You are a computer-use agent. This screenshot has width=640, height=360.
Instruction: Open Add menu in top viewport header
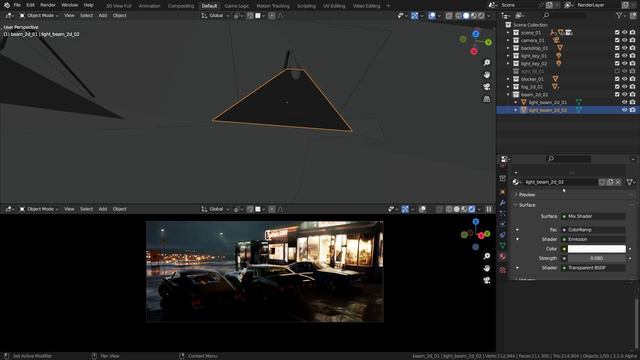pyautogui.click(x=103, y=16)
